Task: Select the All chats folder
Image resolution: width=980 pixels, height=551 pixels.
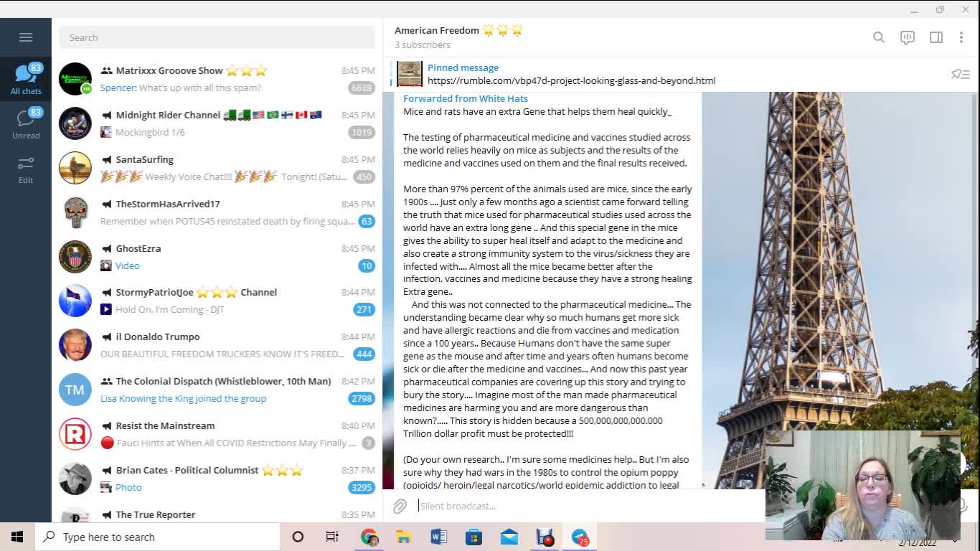Action: (26, 79)
